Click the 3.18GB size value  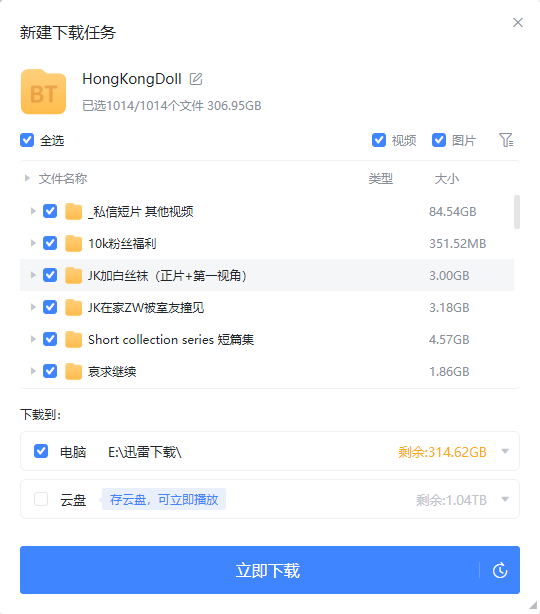click(449, 308)
